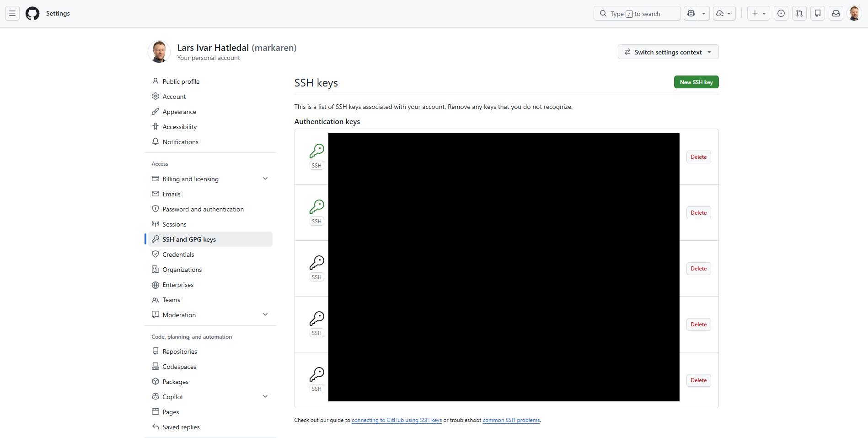Open the repositories icon in header
Image resolution: width=868 pixels, height=438 pixels.
pyautogui.click(x=818, y=13)
